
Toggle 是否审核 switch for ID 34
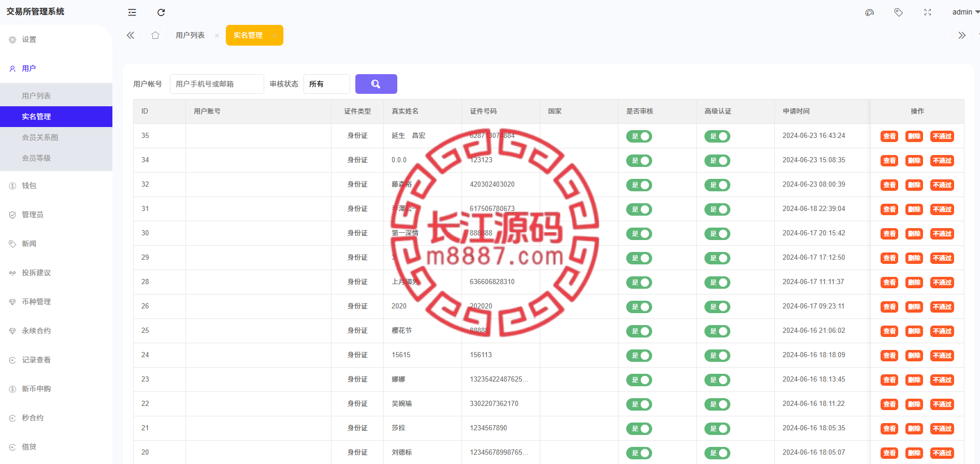point(639,161)
